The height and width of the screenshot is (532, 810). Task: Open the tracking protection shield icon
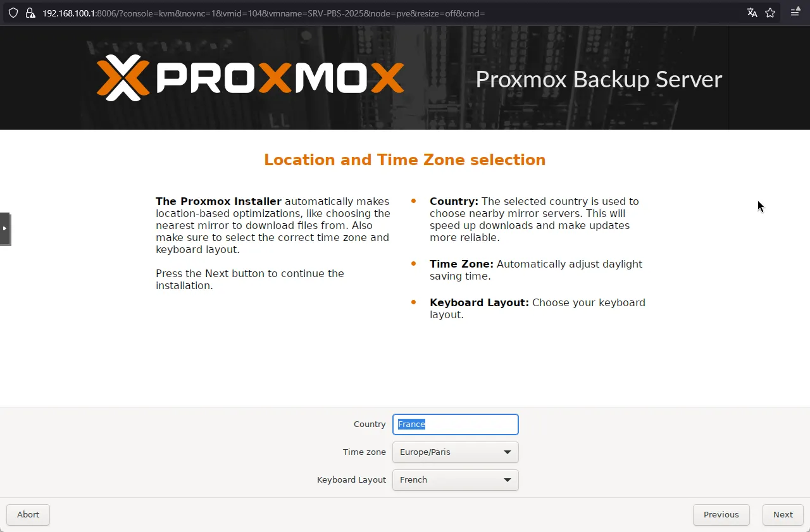(13, 13)
